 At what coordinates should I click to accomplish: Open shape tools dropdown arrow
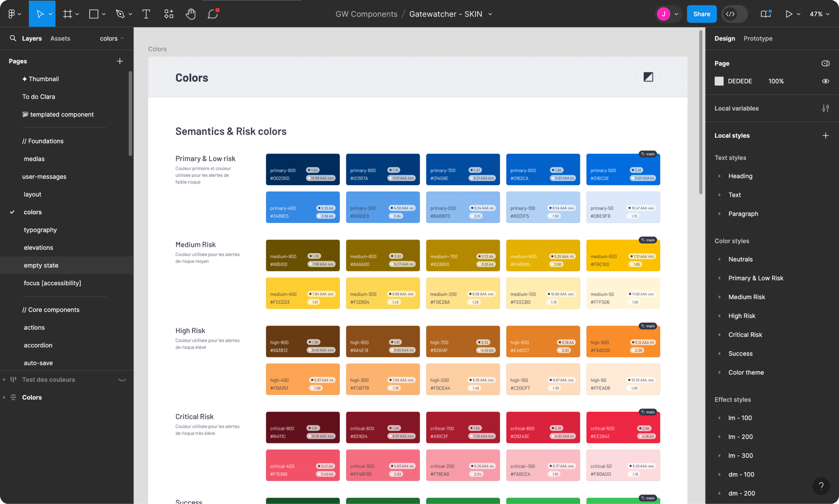point(104,14)
